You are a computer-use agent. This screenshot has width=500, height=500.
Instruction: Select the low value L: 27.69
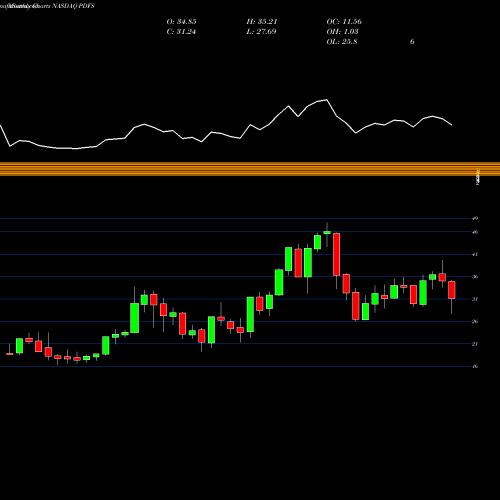click(x=261, y=32)
